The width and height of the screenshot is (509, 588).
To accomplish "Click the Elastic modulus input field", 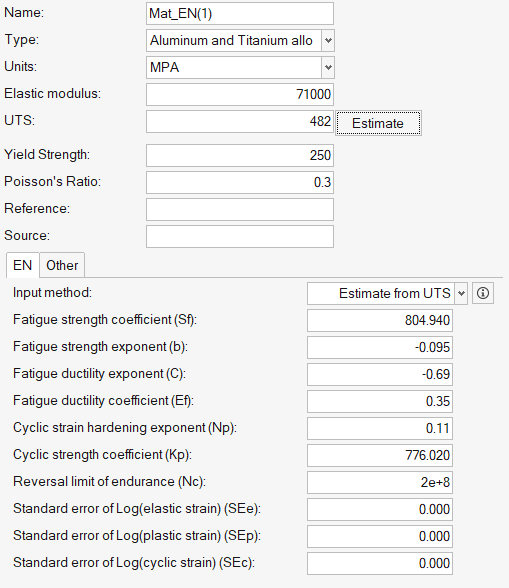I will tap(240, 94).
